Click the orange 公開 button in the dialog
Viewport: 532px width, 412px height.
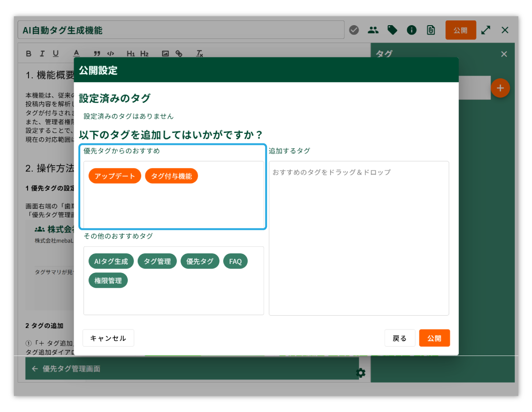(434, 338)
